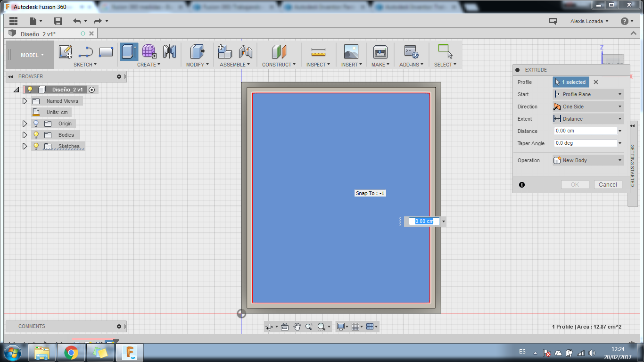Click the Save icon
The width and height of the screenshot is (644, 362).
click(x=58, y=21)
